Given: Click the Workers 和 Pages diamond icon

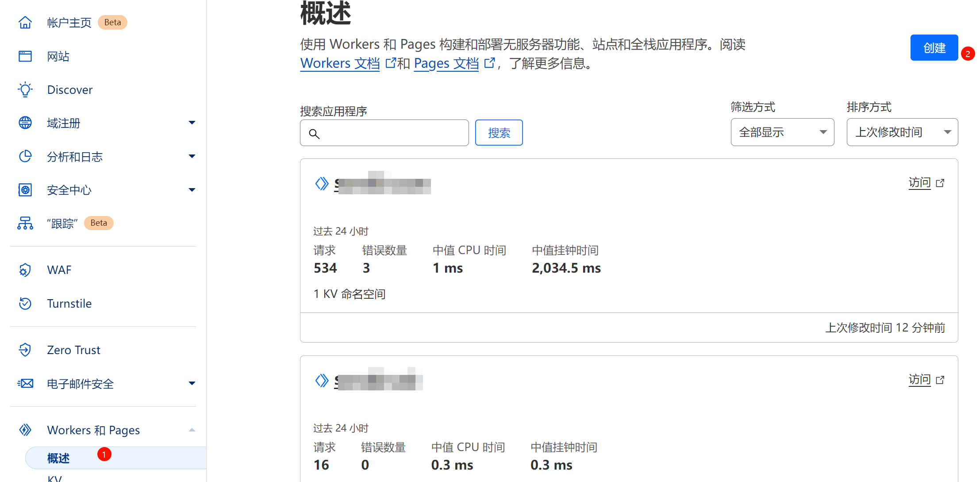Looking at the screenshot, I should click(25, 430).
